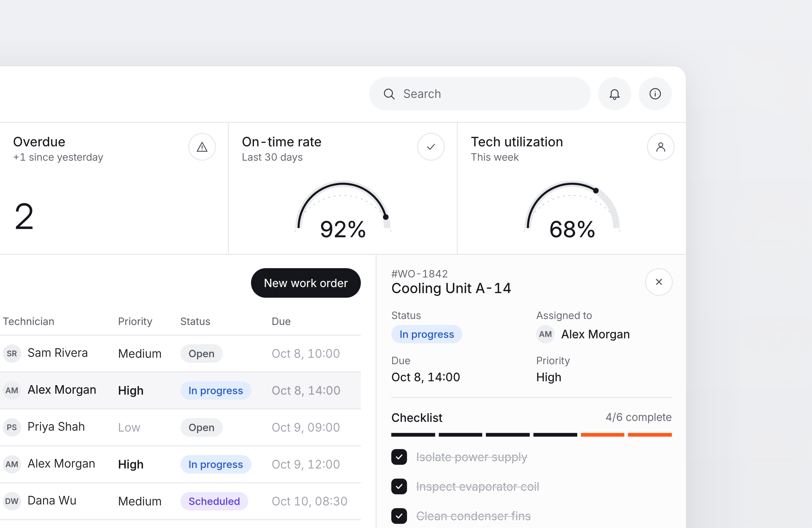
Task: Sort by Priority column header
Action: pos(135,322)
